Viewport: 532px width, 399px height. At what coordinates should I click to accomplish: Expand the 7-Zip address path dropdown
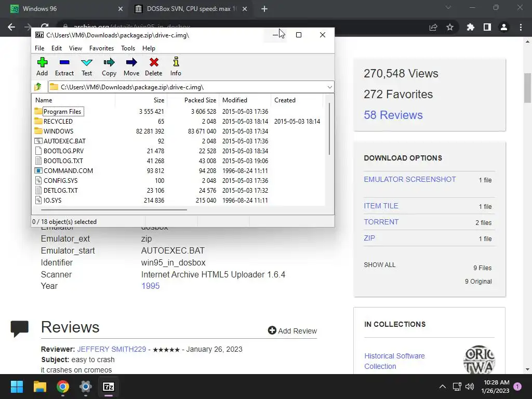pos(329,87)
